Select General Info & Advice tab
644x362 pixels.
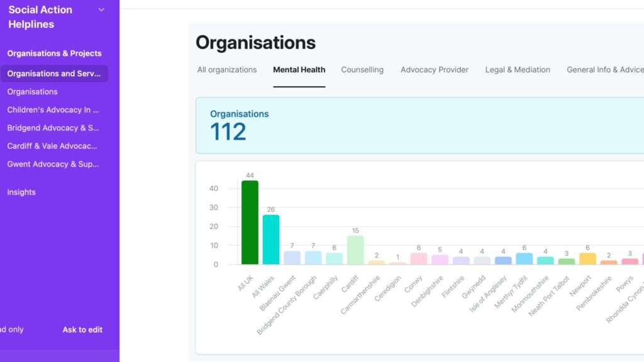point(604,70)
